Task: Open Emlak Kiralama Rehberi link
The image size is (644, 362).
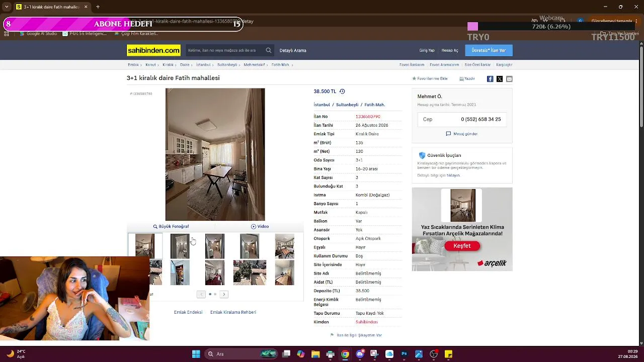Action: (x=233, y=312)
